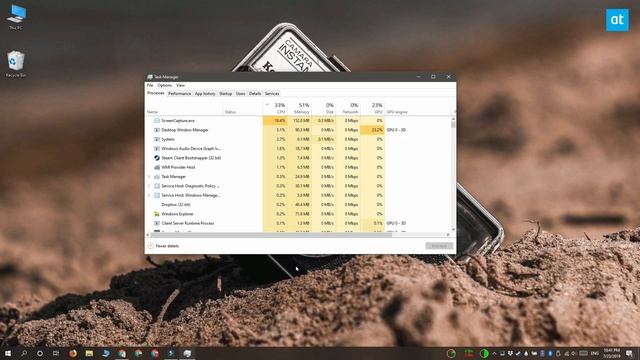Viewport: 640px width, 360px height.
Task: Expand Service Host: Windows Management row
Action: (149, 196)
